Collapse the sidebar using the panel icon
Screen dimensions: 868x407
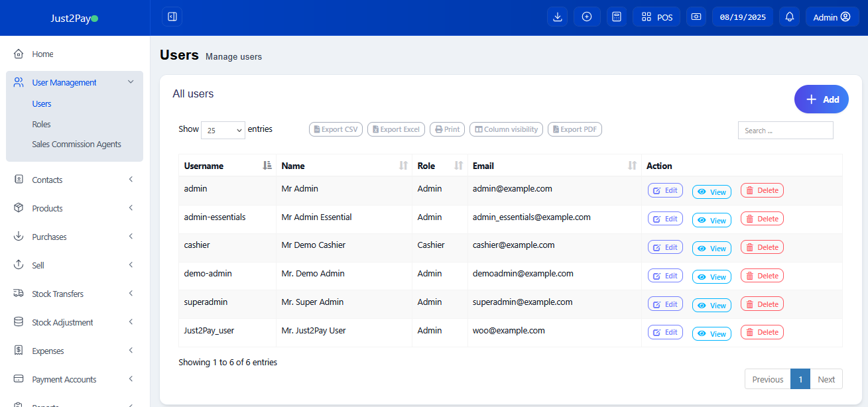click(172, 17)
